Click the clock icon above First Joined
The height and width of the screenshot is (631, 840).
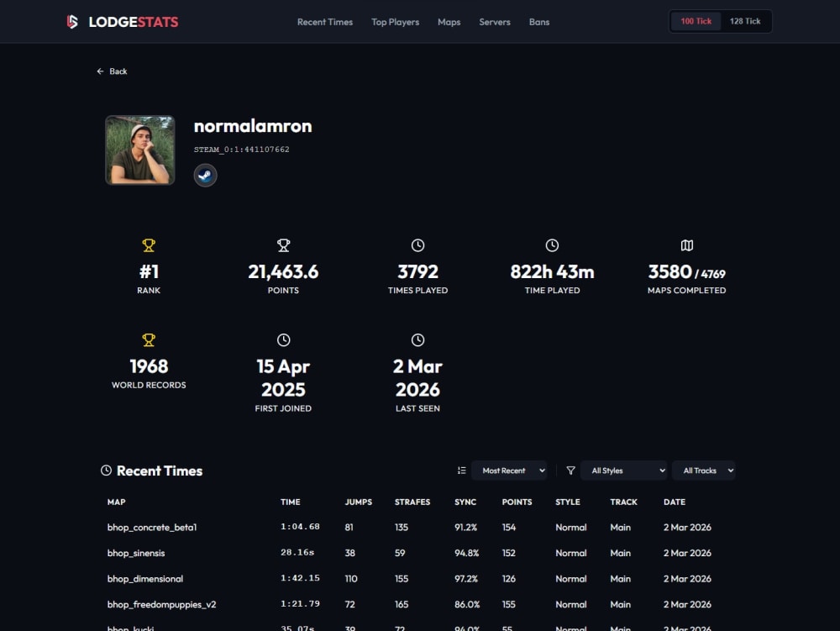tap(283, 340)
